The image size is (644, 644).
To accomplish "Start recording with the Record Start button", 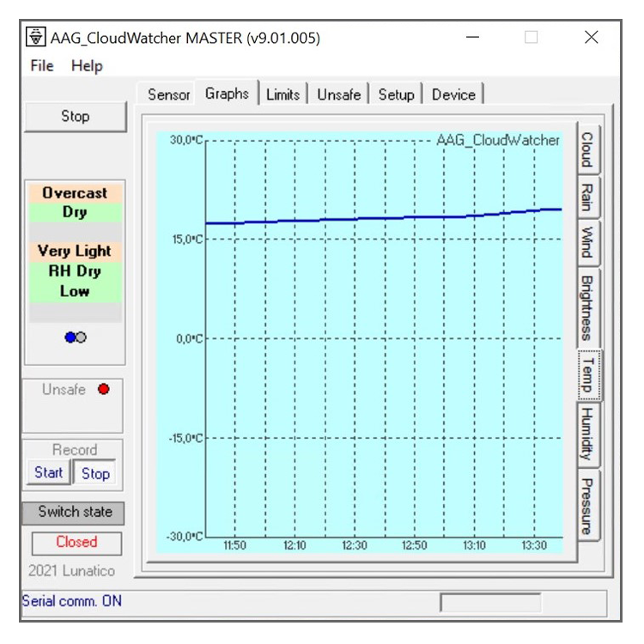I will 48,472.
